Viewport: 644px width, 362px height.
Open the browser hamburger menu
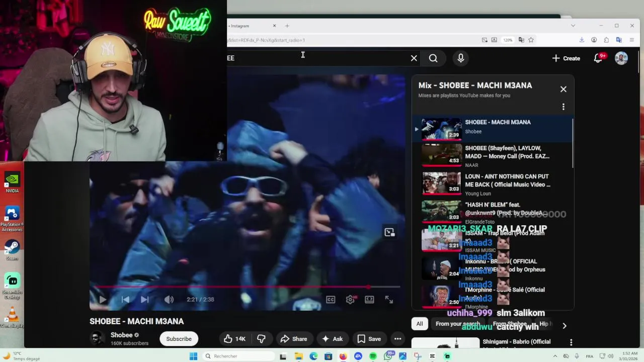point(632,40)
